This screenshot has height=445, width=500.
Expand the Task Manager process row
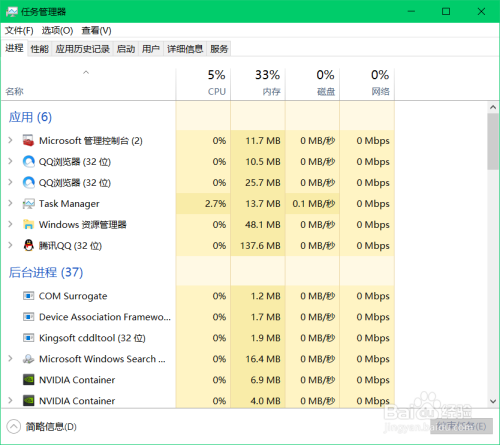[10, 203]
